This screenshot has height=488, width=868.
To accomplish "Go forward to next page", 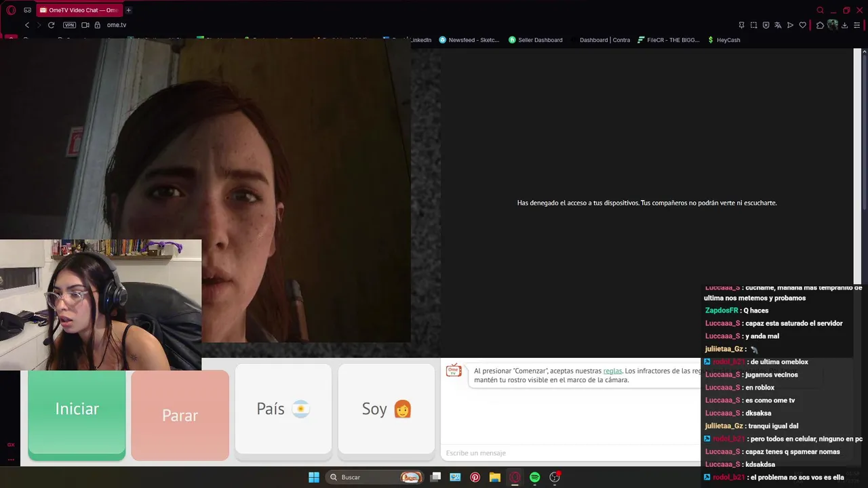I will click(39, 25).
